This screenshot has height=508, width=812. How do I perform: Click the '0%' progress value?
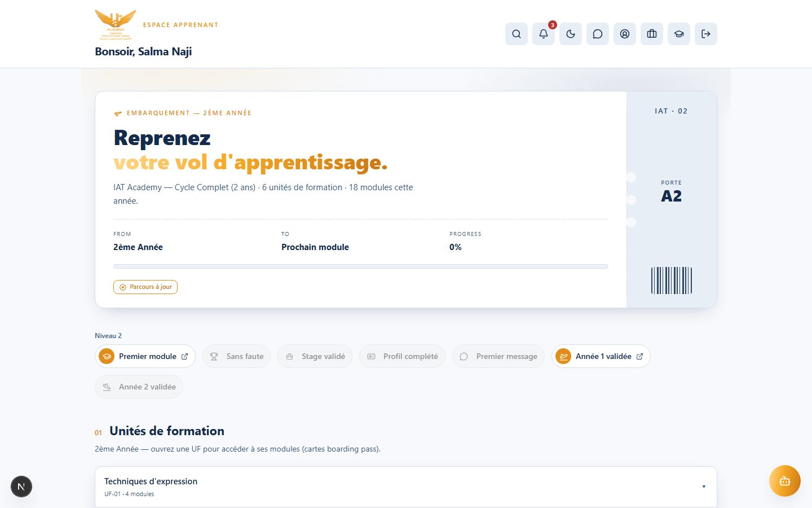(456, 247)
